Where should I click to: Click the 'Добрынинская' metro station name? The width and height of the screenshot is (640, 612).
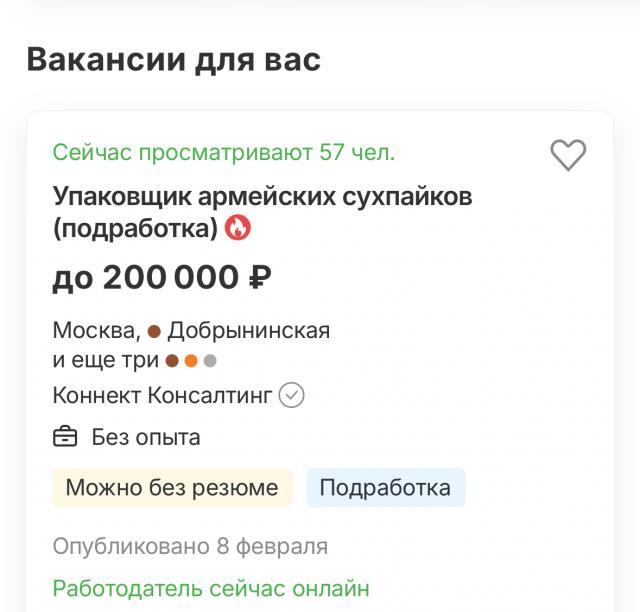249,331
